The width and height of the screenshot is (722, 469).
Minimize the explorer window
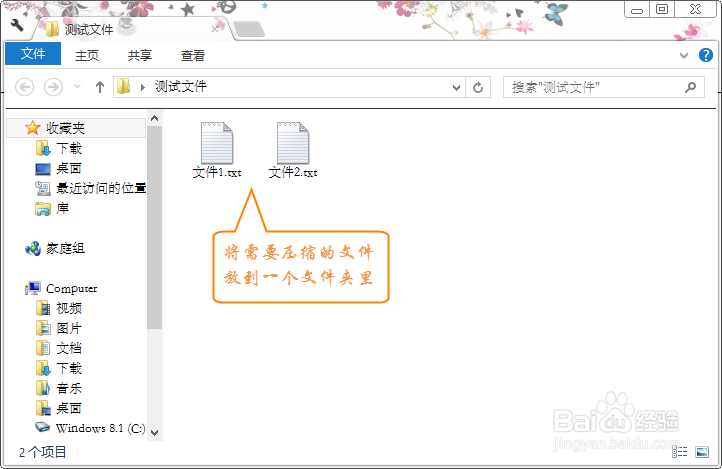click(637, 10)
